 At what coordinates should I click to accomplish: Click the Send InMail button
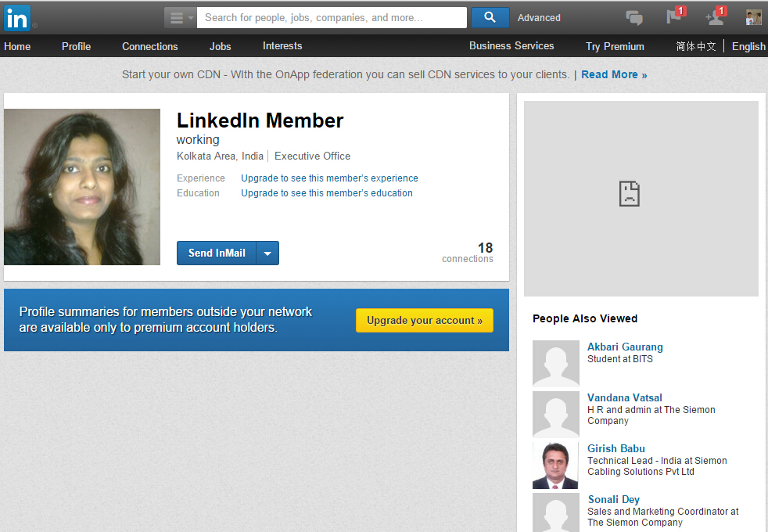(x=217, y=253)
